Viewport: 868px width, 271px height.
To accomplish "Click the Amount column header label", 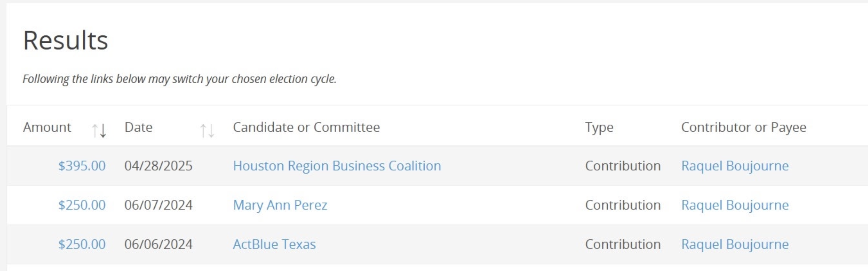I will (47, 128).
